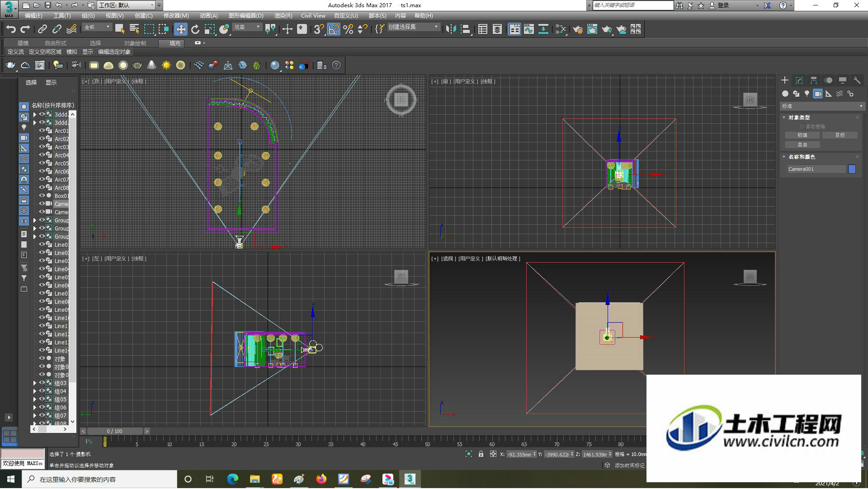Switch to the Hierarchy panel tab
This screenshot has width=868, height=489.
point(814,80)
